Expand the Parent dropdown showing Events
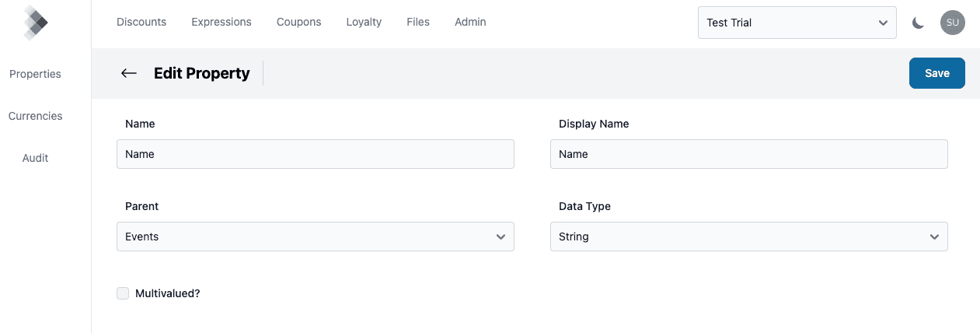Screen dimensions: 980x333 click(315, 237)
